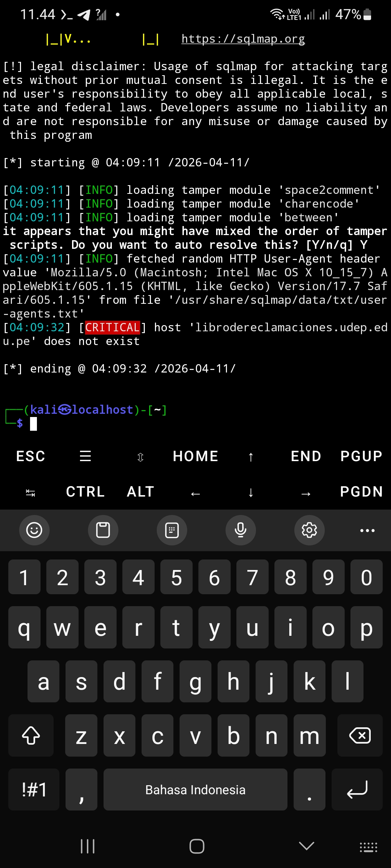
Task: Toggle the CTRL modifier key
Action: tap(85, 492)
